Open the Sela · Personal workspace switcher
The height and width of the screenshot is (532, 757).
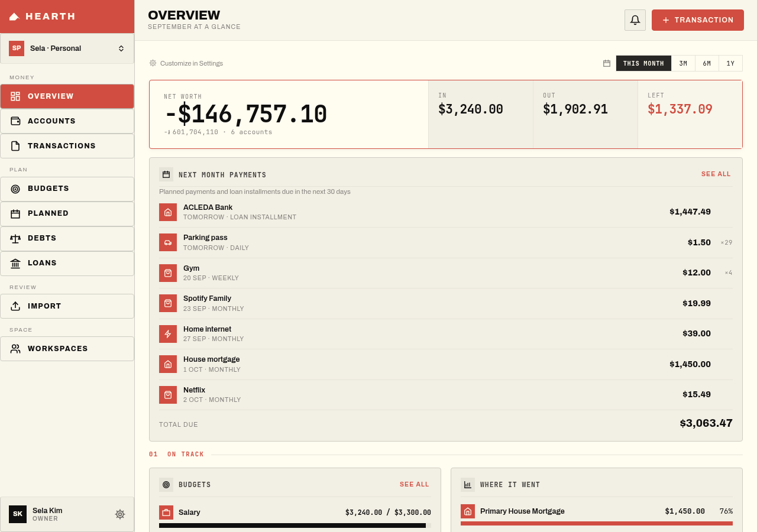tap(67, 48)
